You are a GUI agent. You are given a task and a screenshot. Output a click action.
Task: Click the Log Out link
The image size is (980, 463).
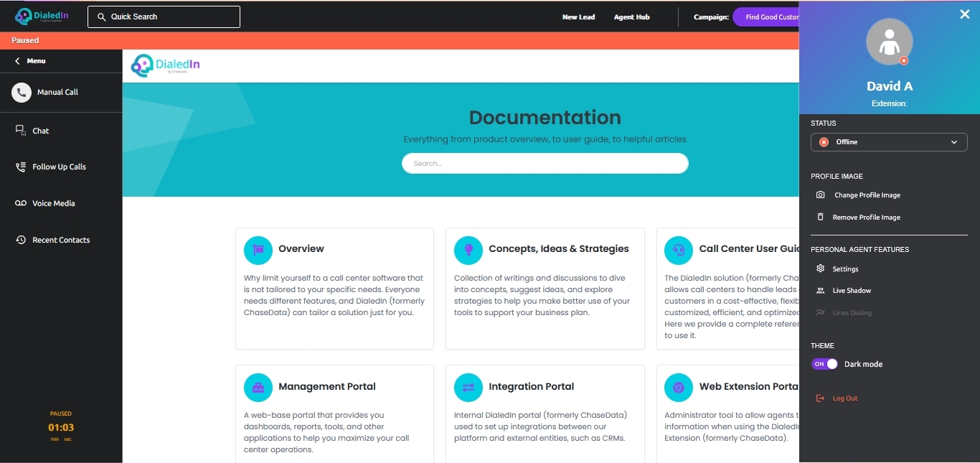pos(844,398)
